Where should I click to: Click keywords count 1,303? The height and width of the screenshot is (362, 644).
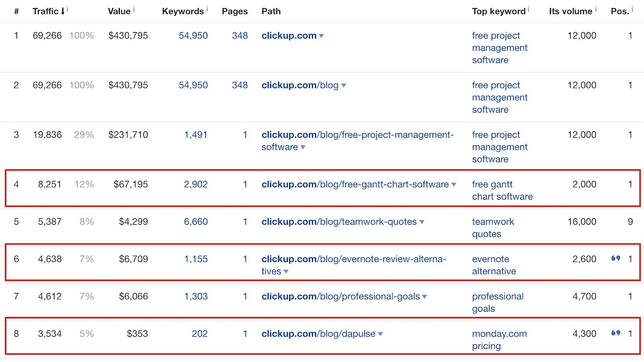tap(196, 296)
